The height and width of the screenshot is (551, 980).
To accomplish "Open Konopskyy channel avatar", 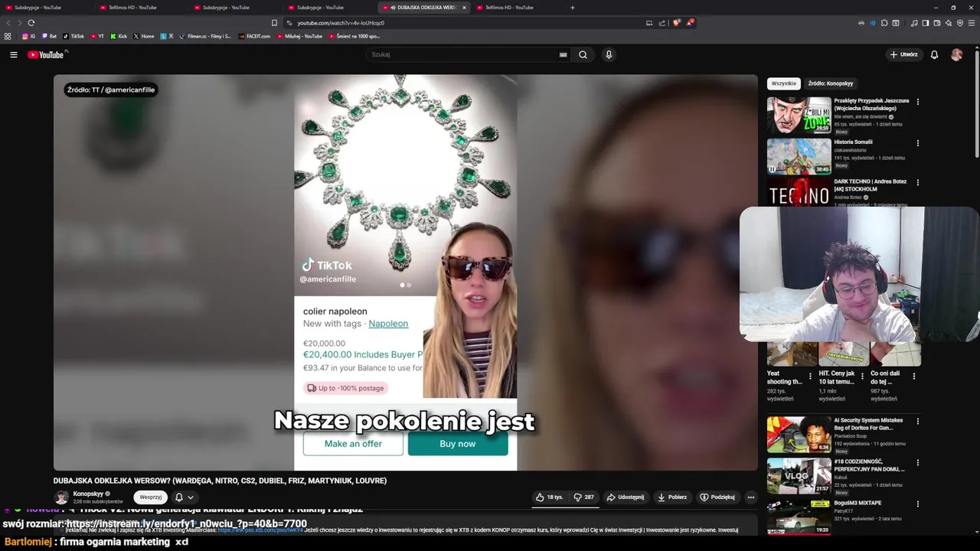I will [61, 497].
